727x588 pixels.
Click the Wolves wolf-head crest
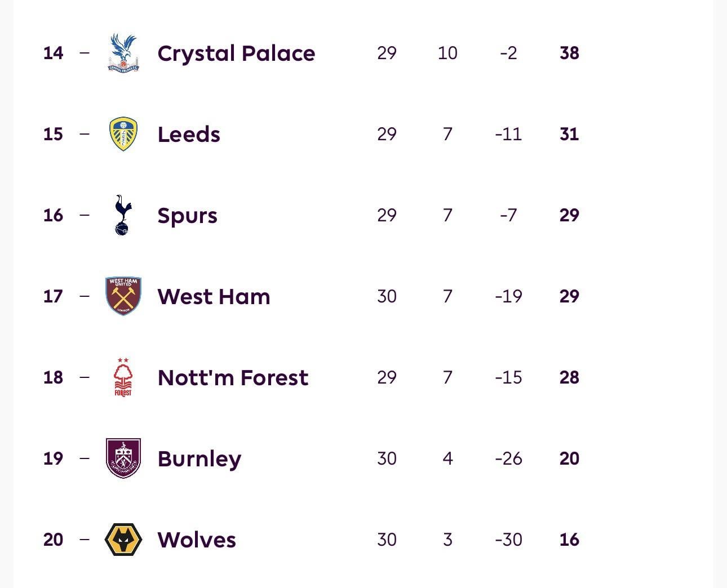[123, 540]
